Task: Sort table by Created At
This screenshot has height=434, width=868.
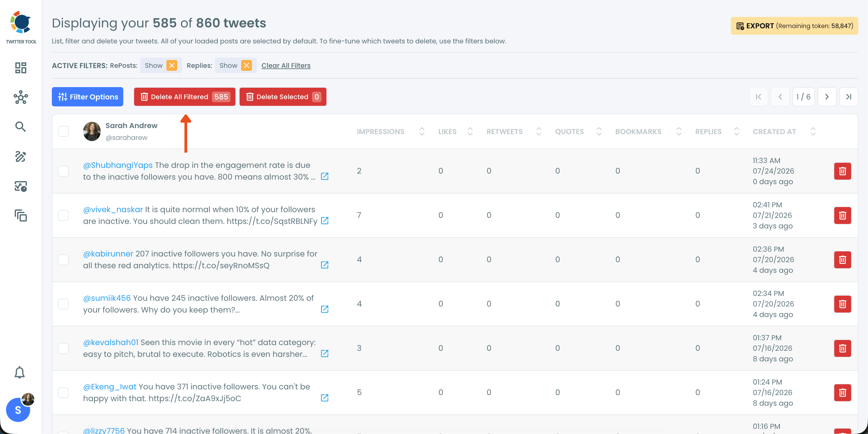Action: point(813,131)
